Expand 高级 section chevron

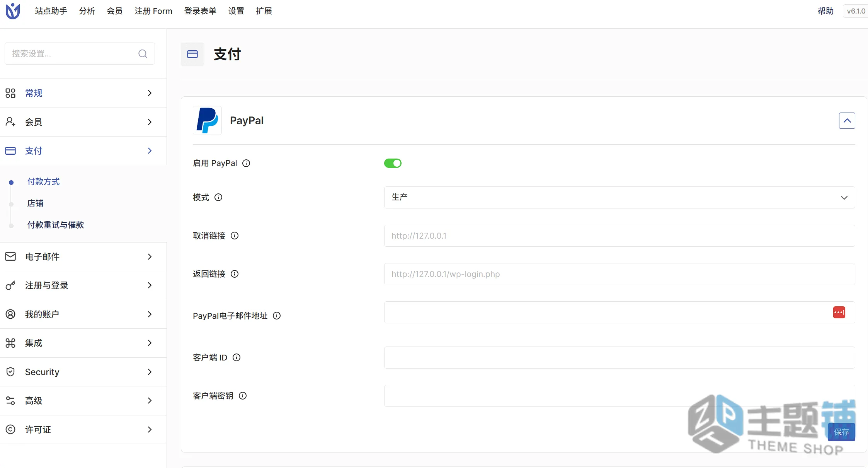click(150, 401)
